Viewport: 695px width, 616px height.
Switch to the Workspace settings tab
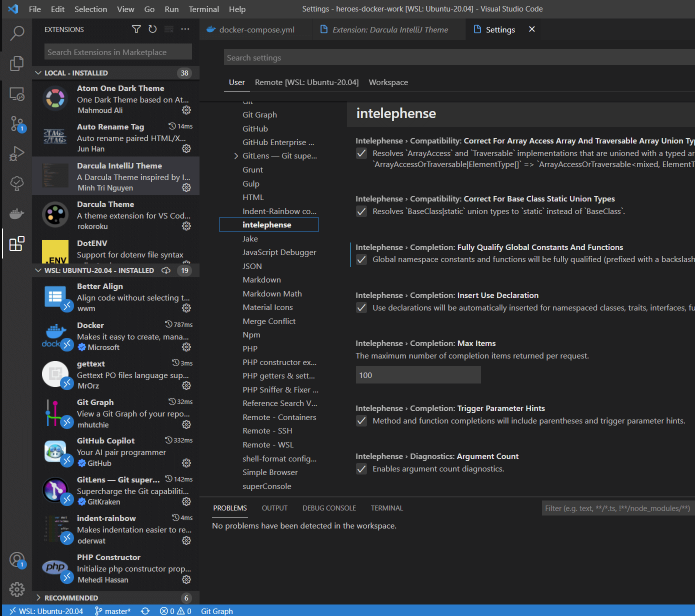(388, 82)
